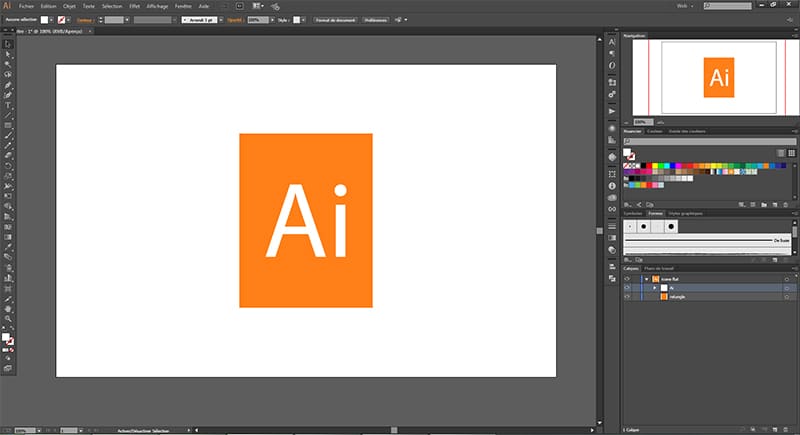
Task: Select the Pen tool
Action: pos(8,85)
